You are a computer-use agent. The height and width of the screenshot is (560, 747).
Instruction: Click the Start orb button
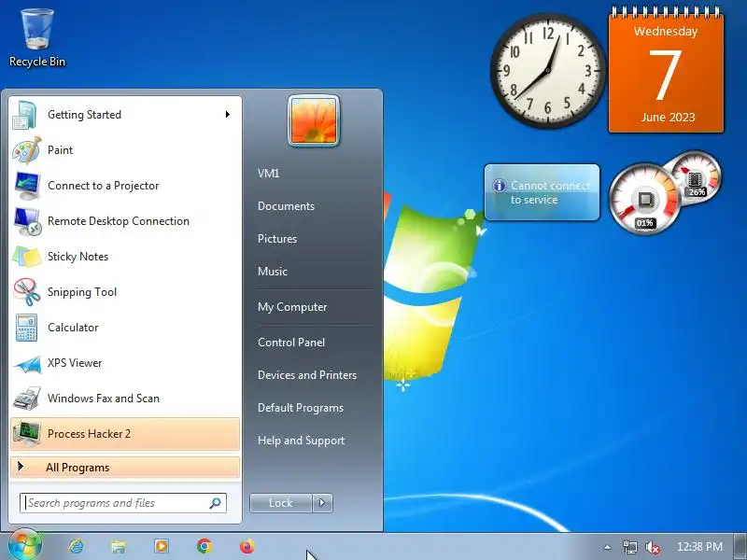[x=25, y=545]
